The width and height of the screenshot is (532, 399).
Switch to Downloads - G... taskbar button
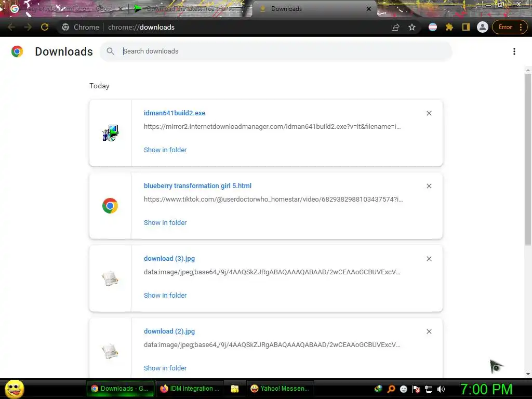pyautogui.click(x=120, y=389)
